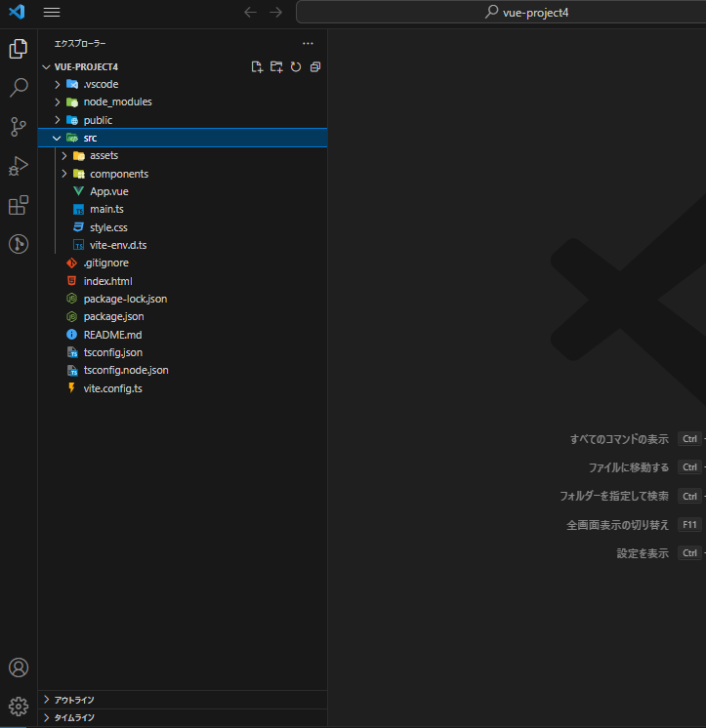Click the Refresh Explorer icon
Screen dimensions: 706x728
tap(296, 67)
